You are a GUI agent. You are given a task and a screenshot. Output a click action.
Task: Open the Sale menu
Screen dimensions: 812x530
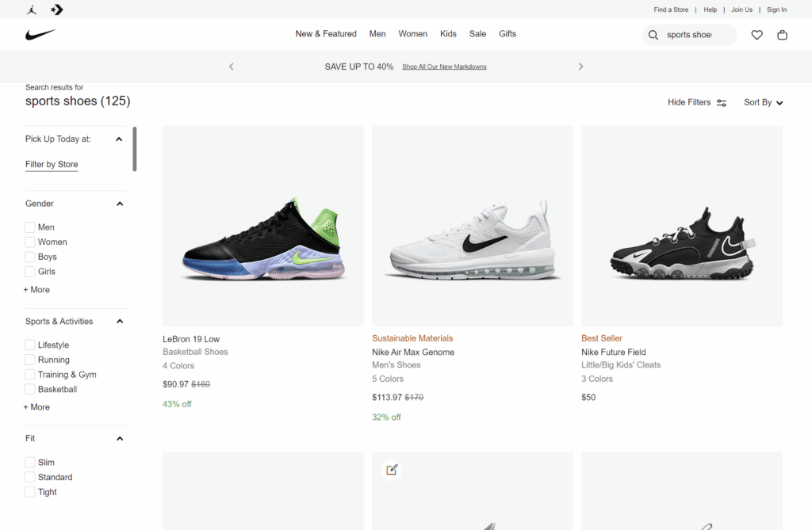click(x=477, y=34)
